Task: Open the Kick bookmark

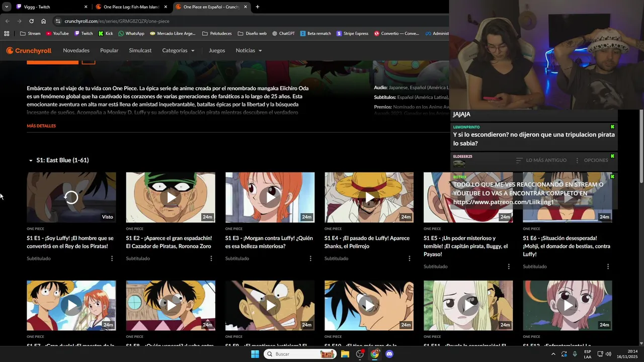Action: [x=106, y=34]
